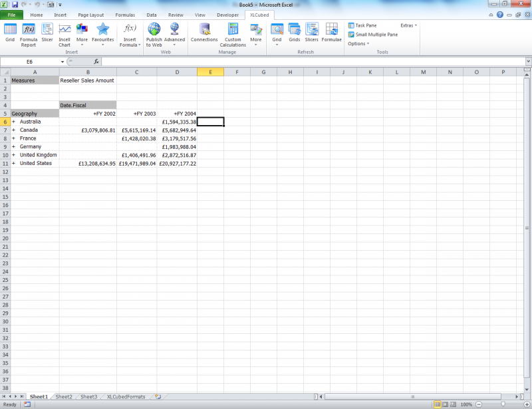
Task: Refresh Grids in the Refresh group
Action: tap(294, 33)
